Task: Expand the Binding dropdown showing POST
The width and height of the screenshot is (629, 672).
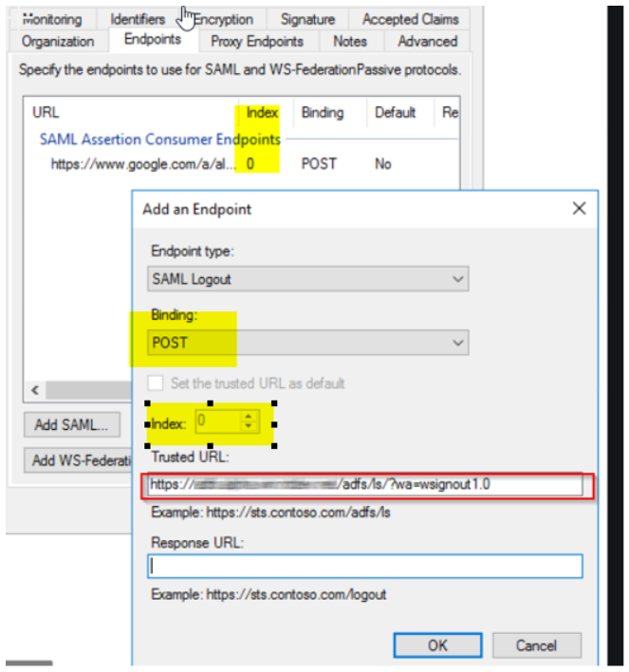Action: (308, 343)
